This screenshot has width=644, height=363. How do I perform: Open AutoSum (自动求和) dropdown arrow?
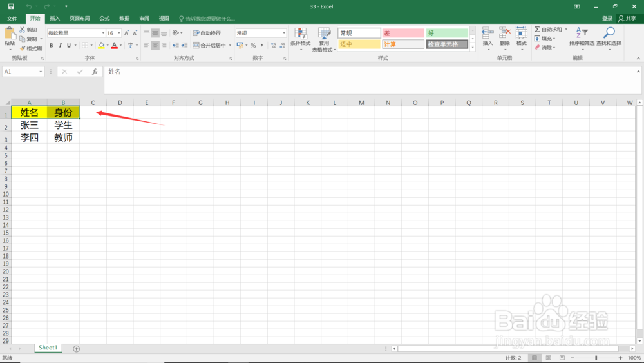coord(566,29)
